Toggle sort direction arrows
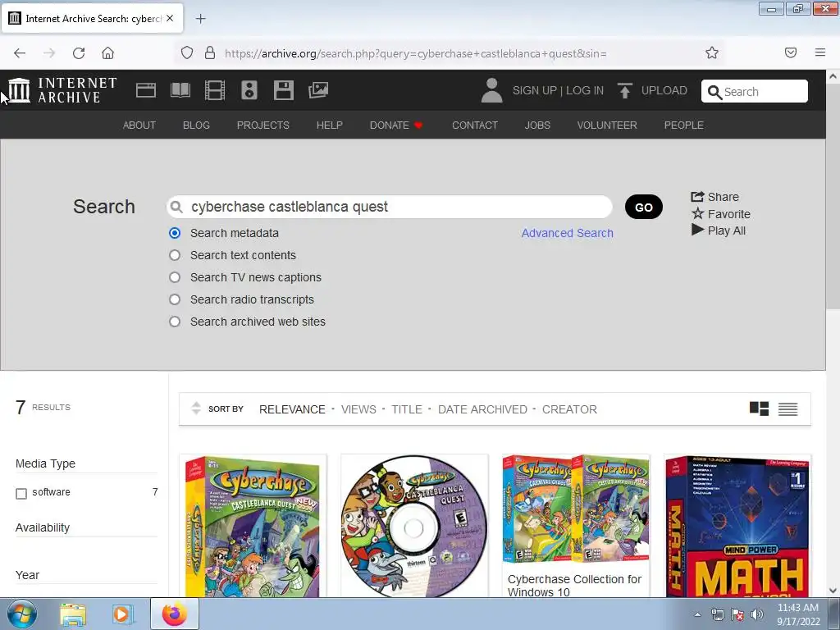Viewport: 840px width, 630px height. coord(196,409)
